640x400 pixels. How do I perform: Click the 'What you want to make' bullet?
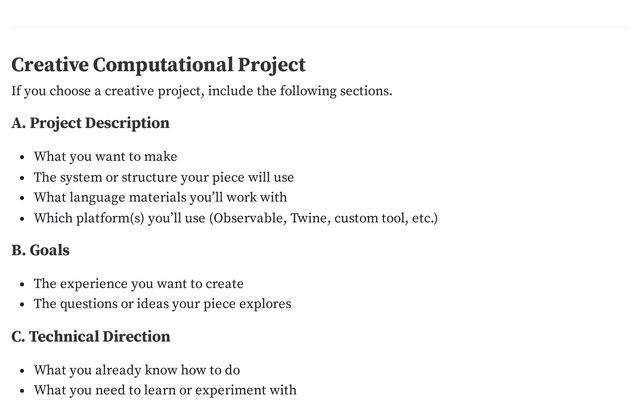(x=105, y=157)
